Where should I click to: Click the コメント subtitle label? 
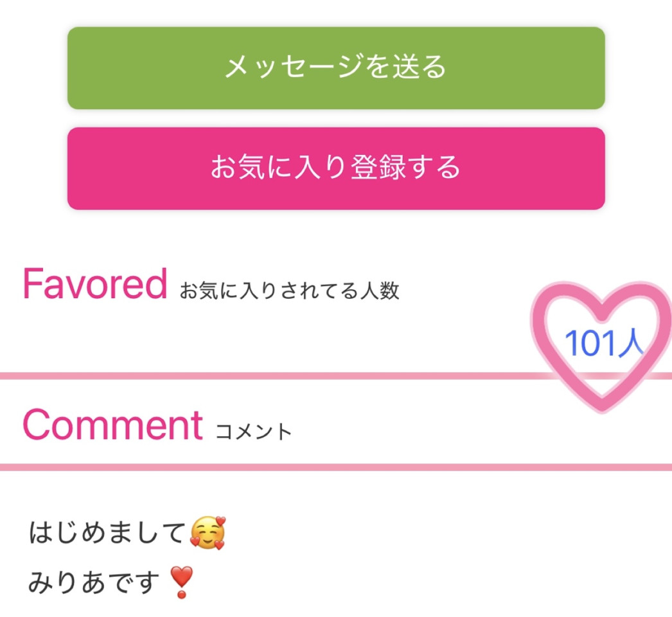pos(254,432)
